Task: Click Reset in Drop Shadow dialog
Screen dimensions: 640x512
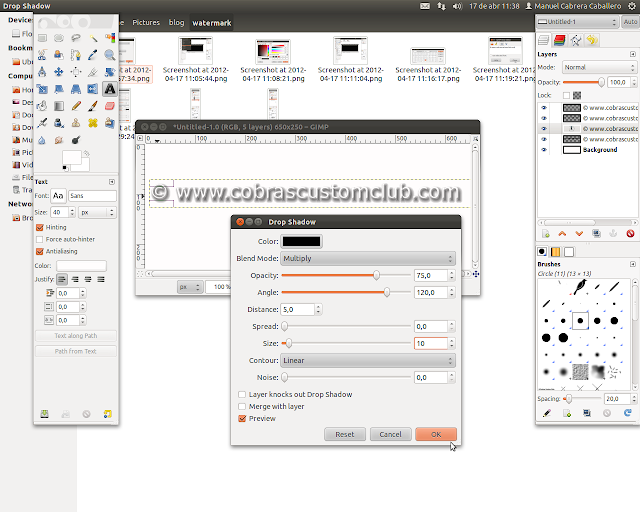Action: tap(345, 434)
